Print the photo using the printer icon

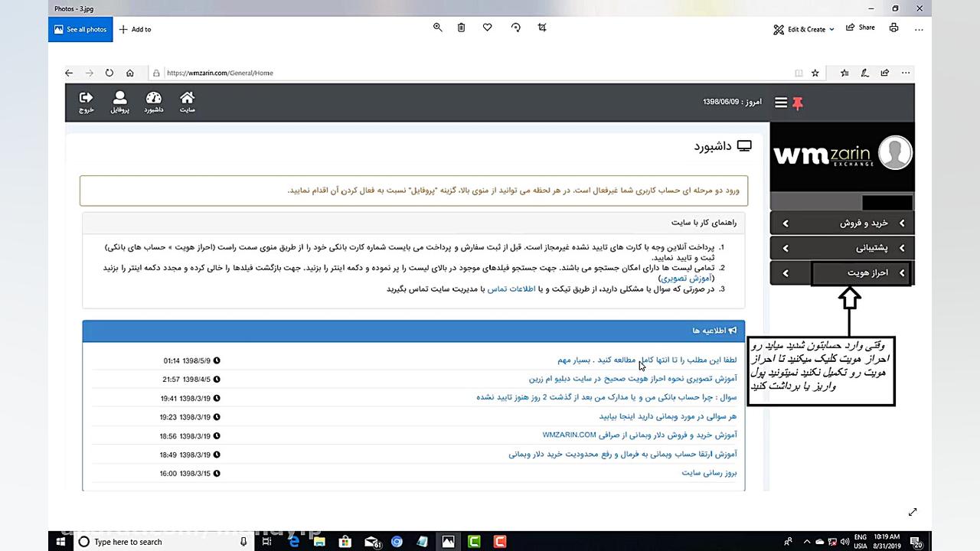893,28
